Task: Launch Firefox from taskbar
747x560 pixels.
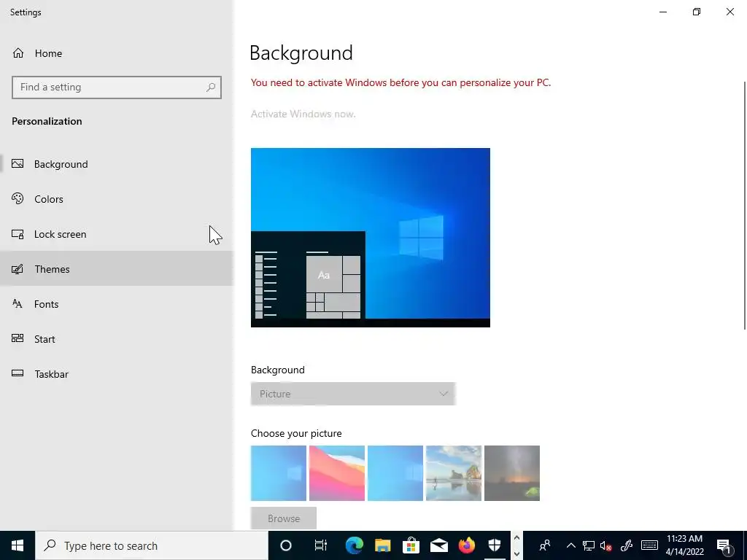Action: pos(467,545)
